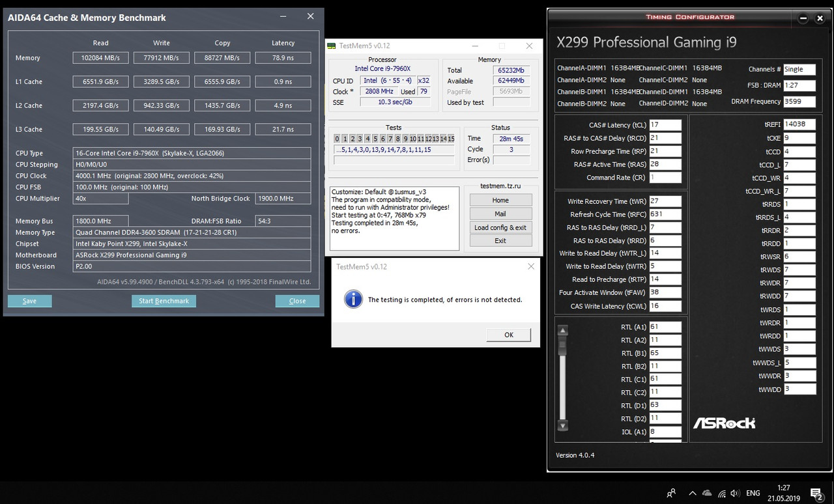Open the Channels # field showing Single

[799, 69]
